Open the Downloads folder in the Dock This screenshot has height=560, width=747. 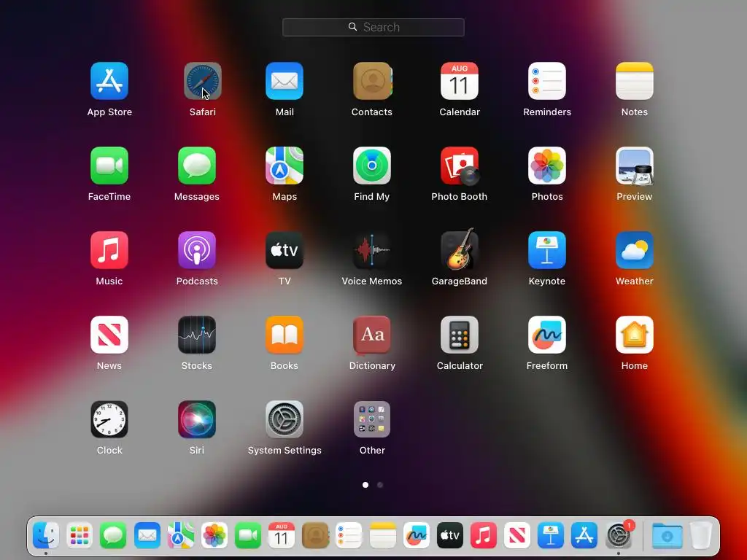tap(667, 536)
